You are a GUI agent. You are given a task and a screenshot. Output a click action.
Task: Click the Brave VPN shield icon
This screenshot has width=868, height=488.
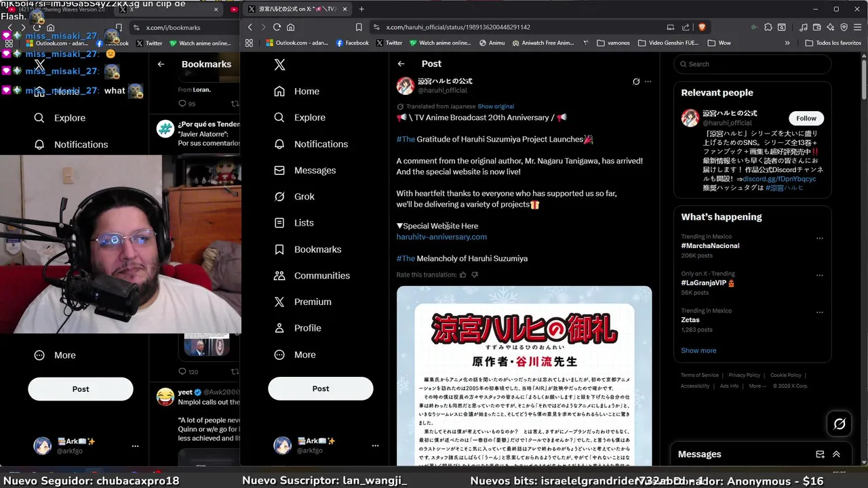[x=844, y=27]
